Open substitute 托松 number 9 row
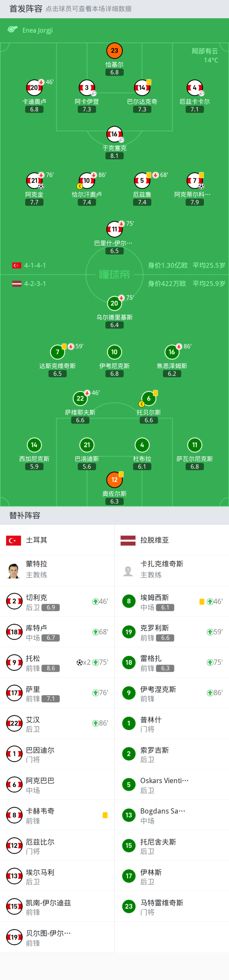The image size is (229, 980). [57, 662]
